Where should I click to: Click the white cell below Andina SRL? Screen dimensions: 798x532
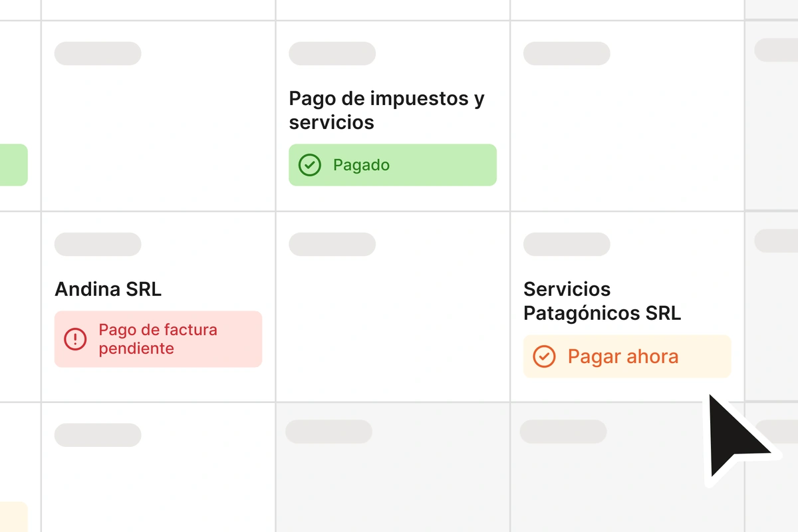click(x=158, y=485)
